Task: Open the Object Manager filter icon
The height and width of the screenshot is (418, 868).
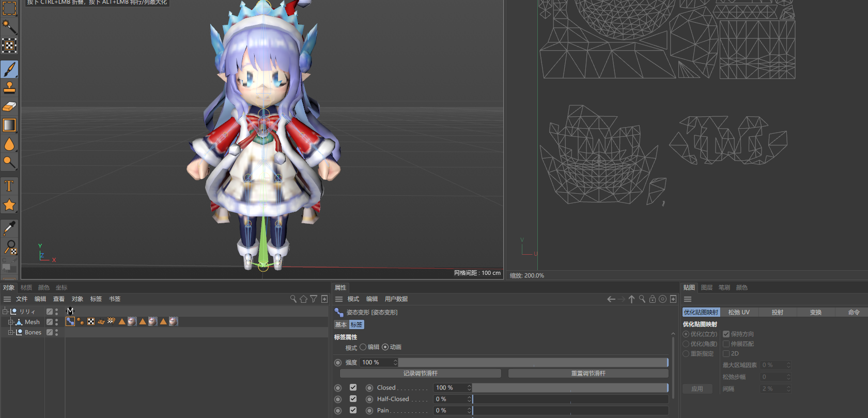Action: (x=314, y=299)
